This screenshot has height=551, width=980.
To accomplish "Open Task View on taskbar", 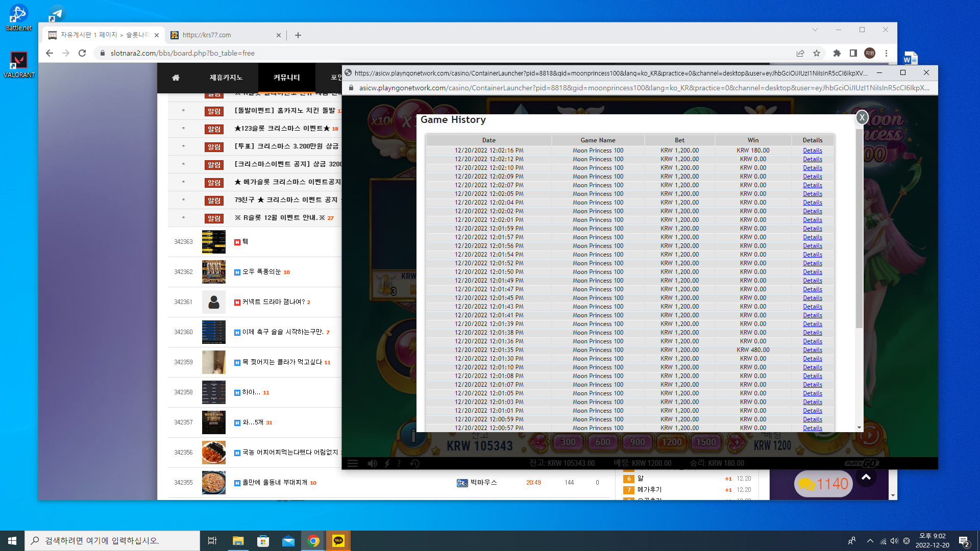I will pos(212,541).
